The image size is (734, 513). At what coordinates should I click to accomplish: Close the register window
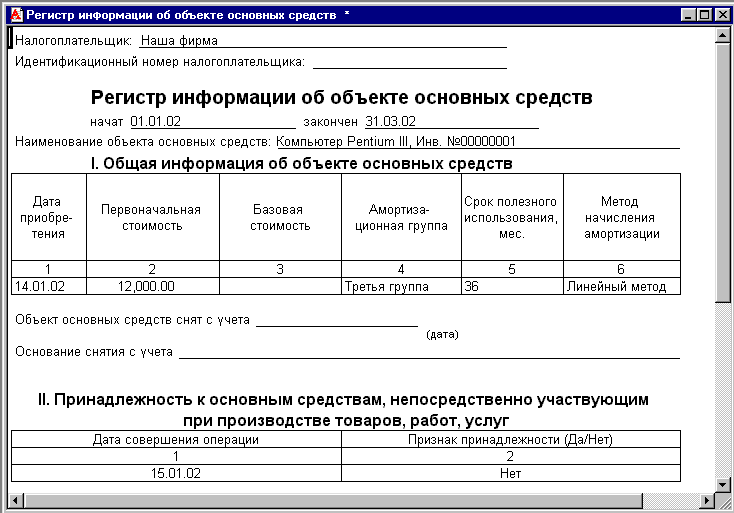pyautogui.click(x=722, y=15)
